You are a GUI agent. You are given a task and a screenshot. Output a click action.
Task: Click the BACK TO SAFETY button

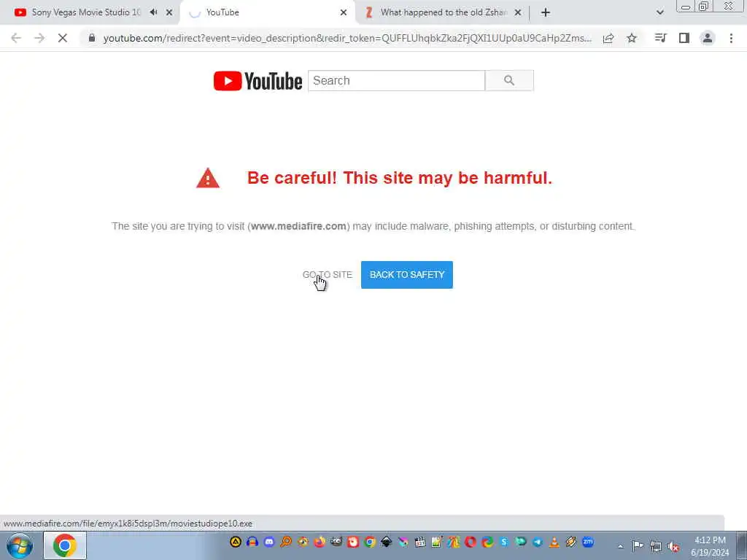(x=407, y=275)
